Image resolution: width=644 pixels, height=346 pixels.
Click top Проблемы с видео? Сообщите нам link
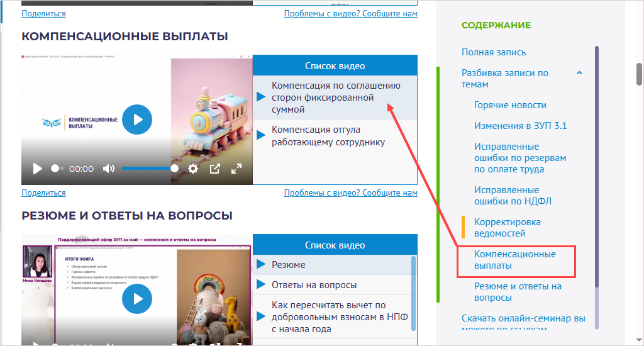point(351,14)
